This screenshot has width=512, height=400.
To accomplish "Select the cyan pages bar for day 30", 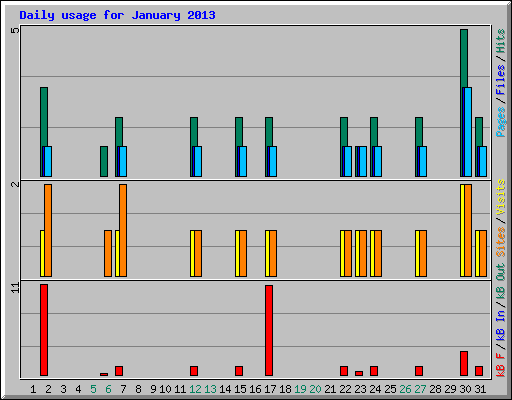I will click(468, 132).
